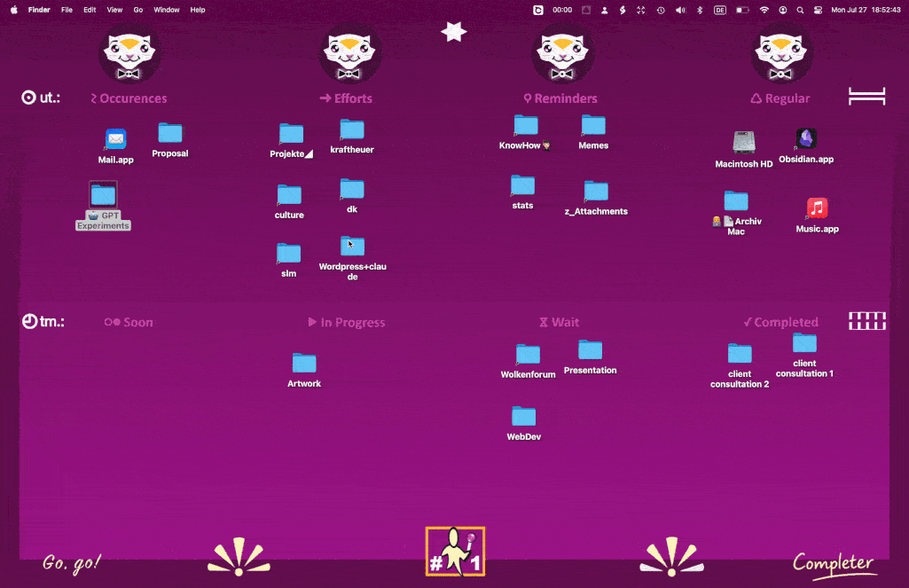
Task: Select the slm folder
Action: click(x=289, y=254)
